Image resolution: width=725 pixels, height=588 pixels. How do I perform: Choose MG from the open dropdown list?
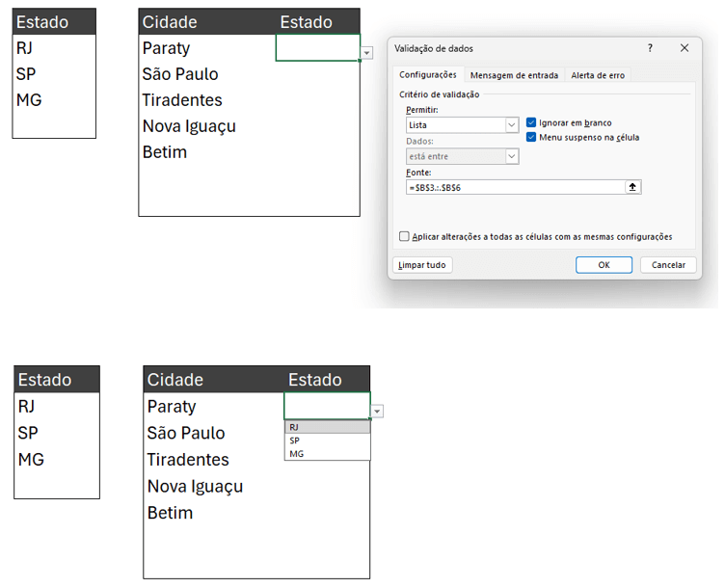pyautogui.click(x=328, y=454)
